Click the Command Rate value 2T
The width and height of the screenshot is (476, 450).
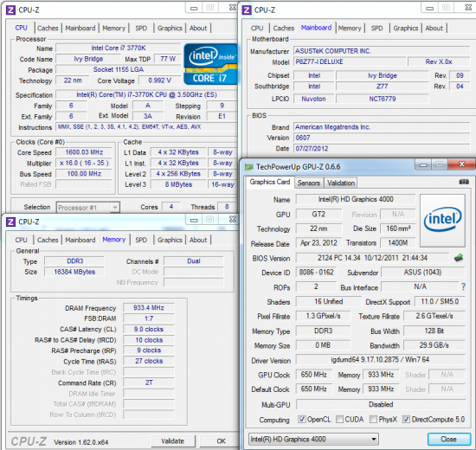(149, 382)
